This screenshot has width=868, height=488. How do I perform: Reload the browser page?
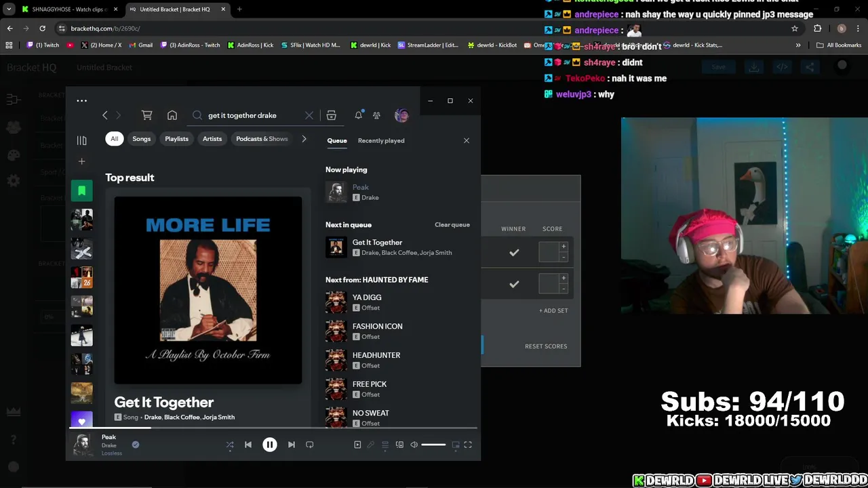coord(42,28)
